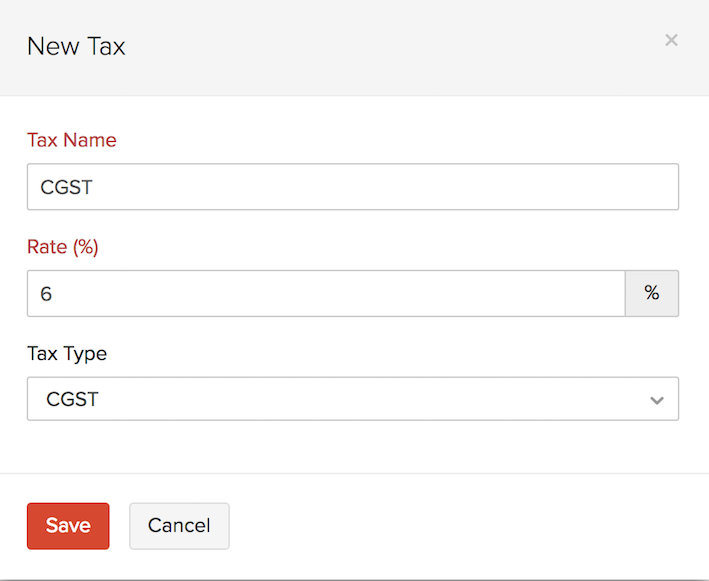Screen dimensions: 709x581
Task: Place cursor on CGST text in Tax Name
Action: 66,187
